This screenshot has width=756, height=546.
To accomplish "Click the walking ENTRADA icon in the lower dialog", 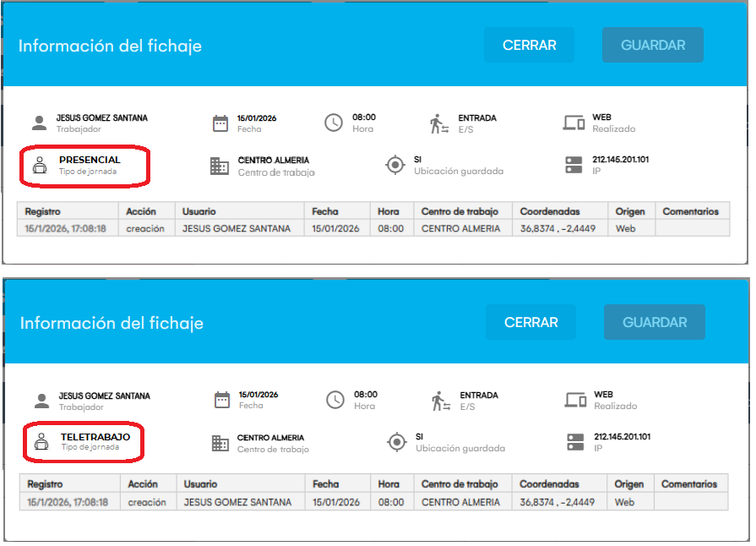I will click(439, 401).
